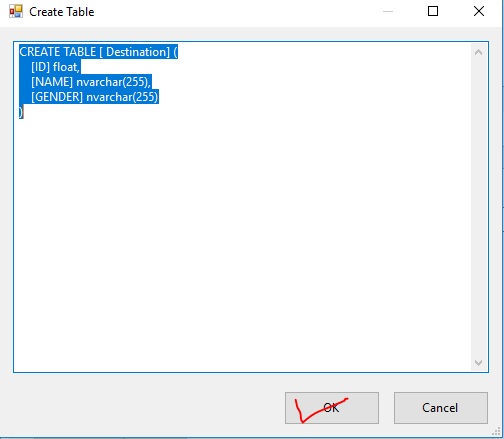This screenshot has height=439, width=504.
Task: Place cursor in the CREATE TABLE line
Action: click(x=98, y=52)
